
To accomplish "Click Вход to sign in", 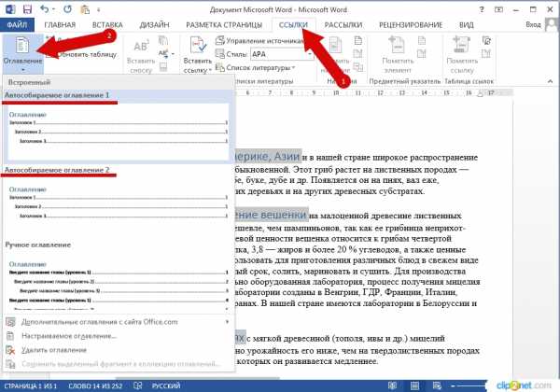I will coord(533,24).
